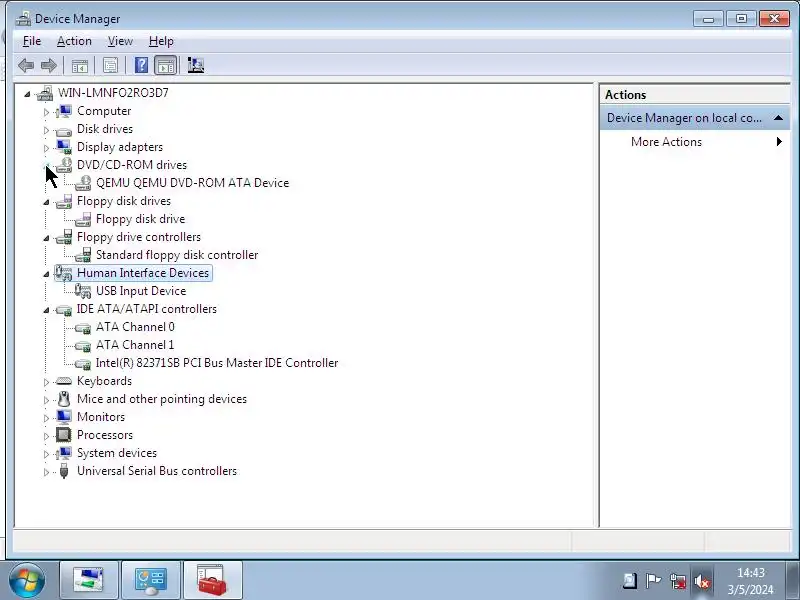Select the Standard floppy disk controller
The image size is (800, 600).
coord(177,255)
